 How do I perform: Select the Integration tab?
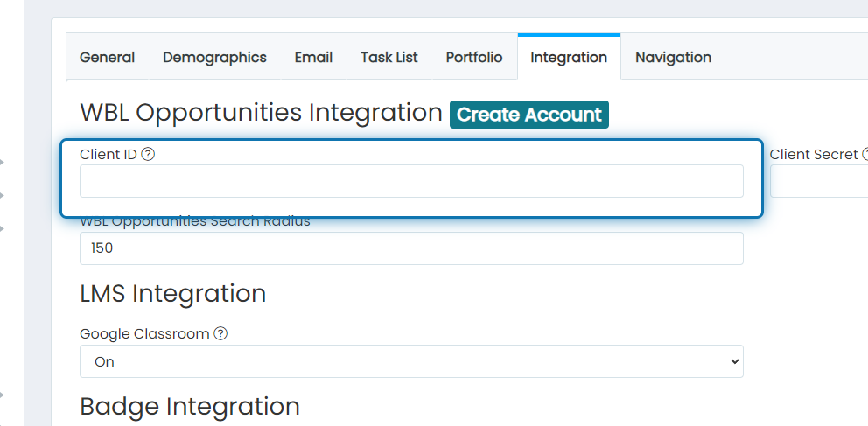tap(569, 58)
